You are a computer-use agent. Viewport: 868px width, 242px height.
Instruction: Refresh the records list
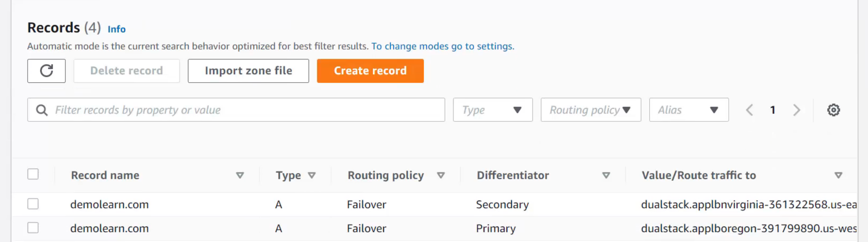(x=46, y=71)
